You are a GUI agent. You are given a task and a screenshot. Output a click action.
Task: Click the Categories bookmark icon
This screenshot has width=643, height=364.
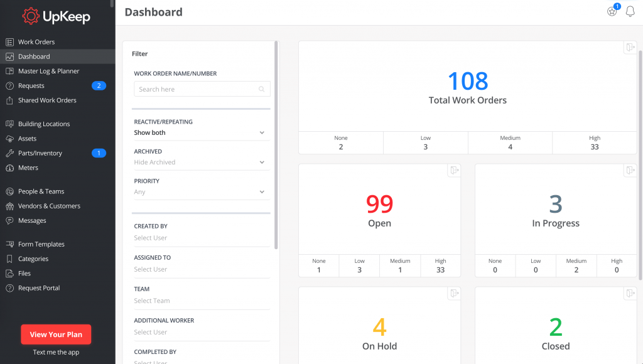click(9, 259)
